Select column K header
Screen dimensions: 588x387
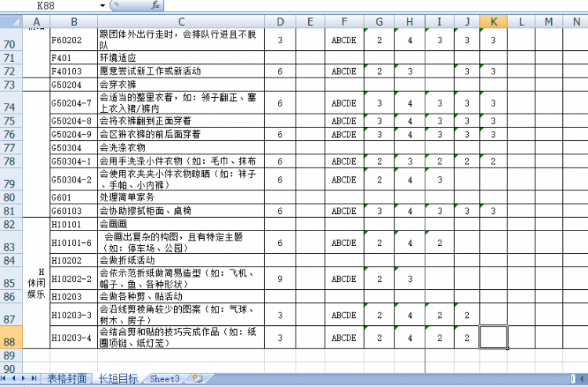pos(493,20)
